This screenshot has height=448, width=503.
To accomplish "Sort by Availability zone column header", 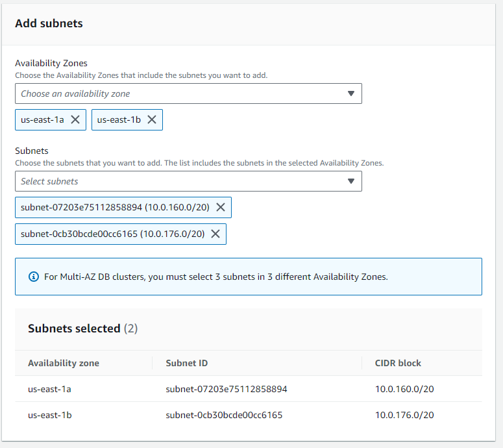I will pyautogui.click(x=64, y=363).
